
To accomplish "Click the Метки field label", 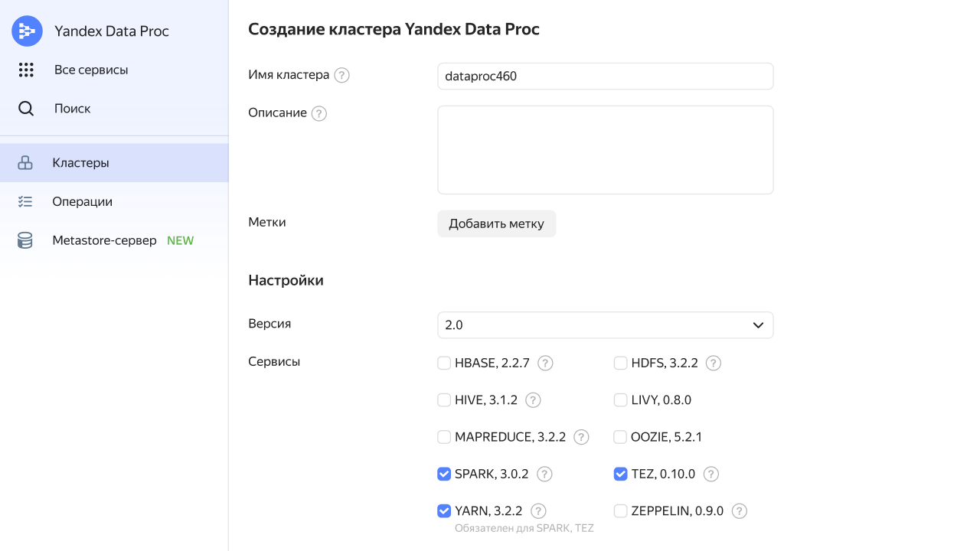I will click(x=267, y=223).
